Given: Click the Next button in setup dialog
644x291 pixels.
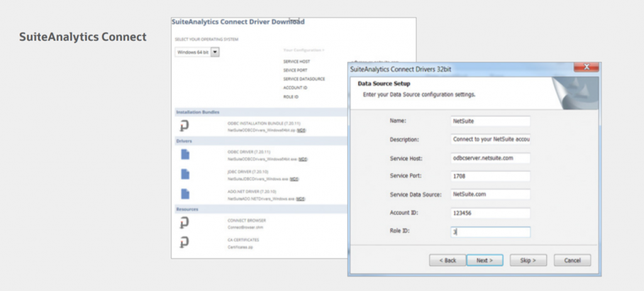Looking at the screenshot, I should coord(485,260).
